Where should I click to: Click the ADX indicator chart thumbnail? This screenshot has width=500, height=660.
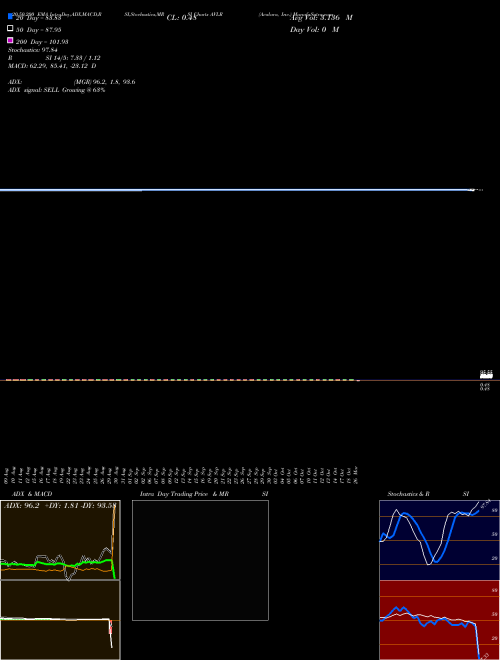(x=60, y=540)
